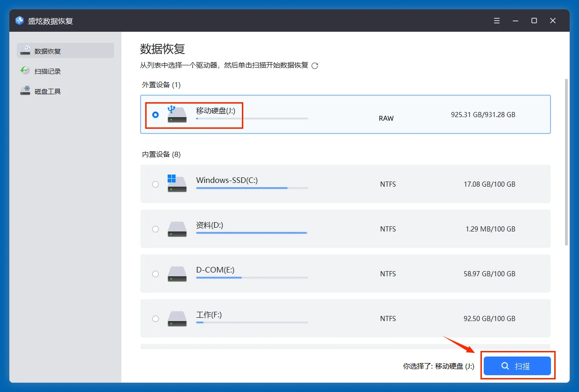Image resolution: width=579 pixels, height=392 pixels.
Task: Select the 资料(D:) drive row
Action: (x=346, y=229)
